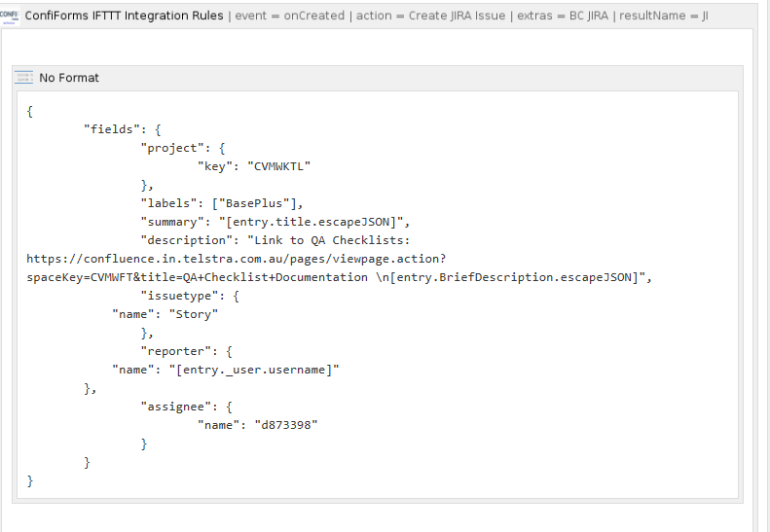Click the confluence.in.telstra.com.au URL line
The height and width of the screenshot is (532, 770).
point(237,259)
